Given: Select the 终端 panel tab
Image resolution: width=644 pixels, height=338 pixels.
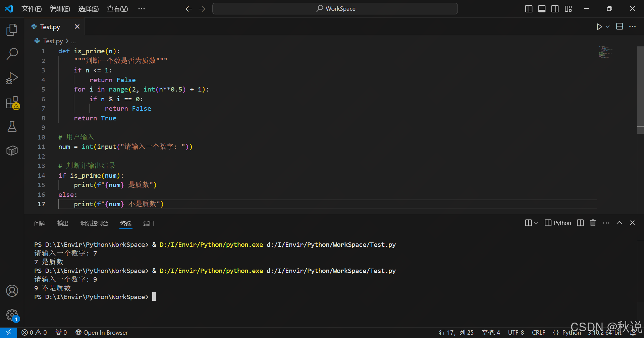Looking at the screenshot, I should tap(126, 223).
